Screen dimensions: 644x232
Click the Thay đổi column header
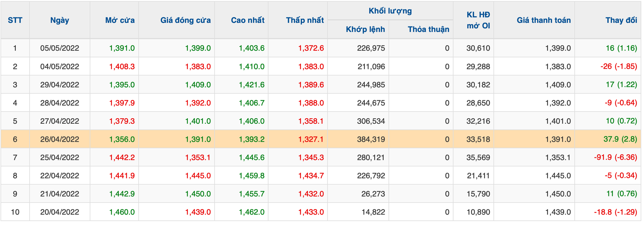click(621, 20)
